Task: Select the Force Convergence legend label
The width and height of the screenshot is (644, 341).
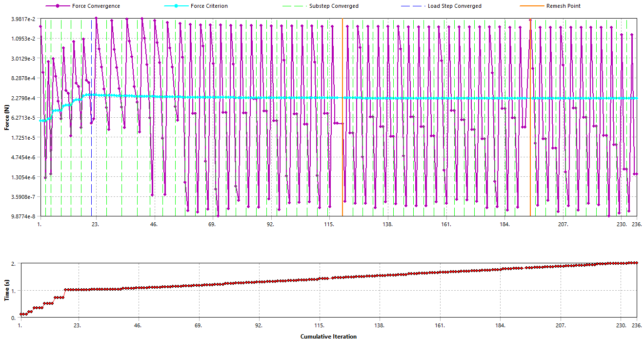Action: [x=96, y=6]
